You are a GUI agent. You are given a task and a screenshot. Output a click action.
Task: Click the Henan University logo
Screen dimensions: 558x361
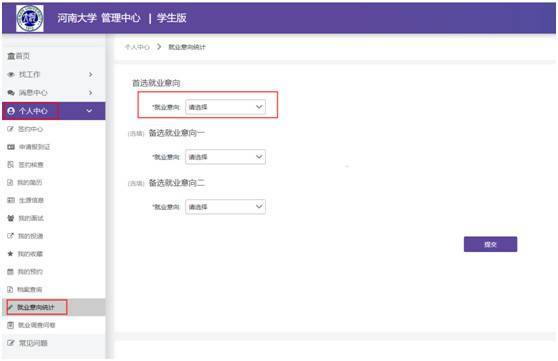tap(30, 19)
